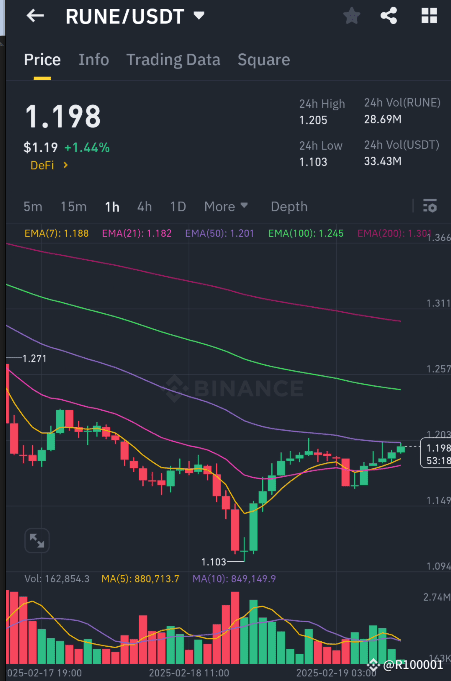Open the Square tab
This screenshot has height=681, width=451.
[263, 60]
